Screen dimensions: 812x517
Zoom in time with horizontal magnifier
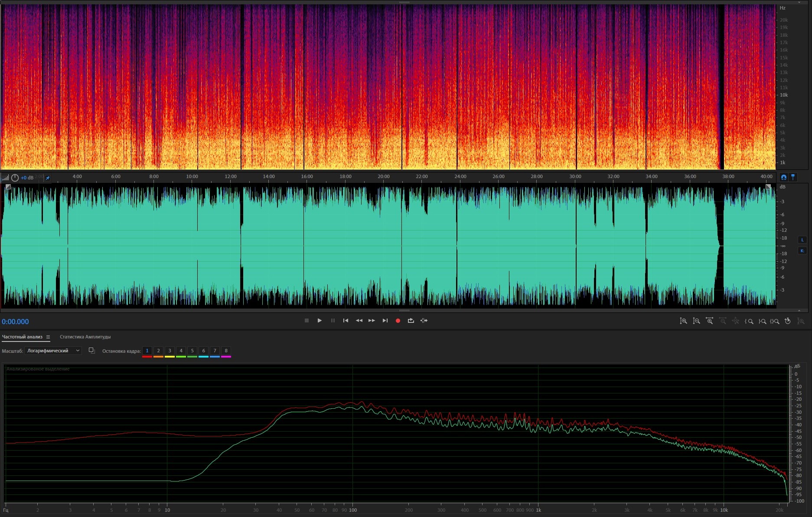click(709, 321)
